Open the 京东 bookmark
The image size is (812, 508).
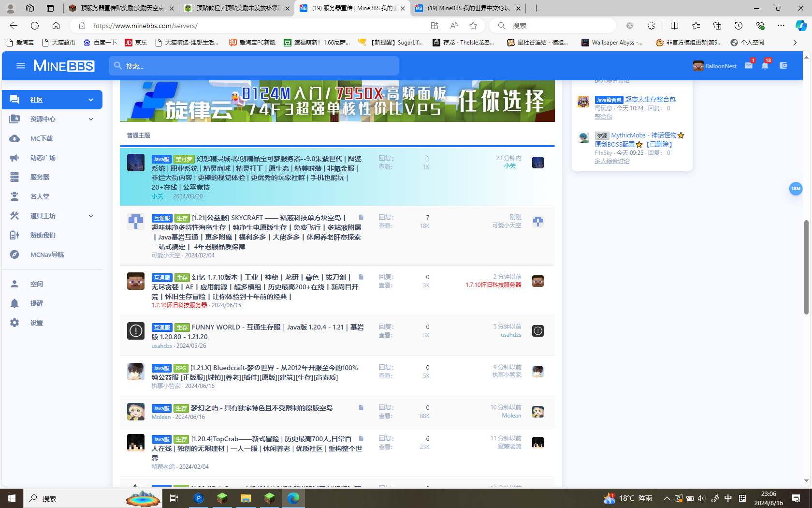pyautogui.click(x=136, y=43)
